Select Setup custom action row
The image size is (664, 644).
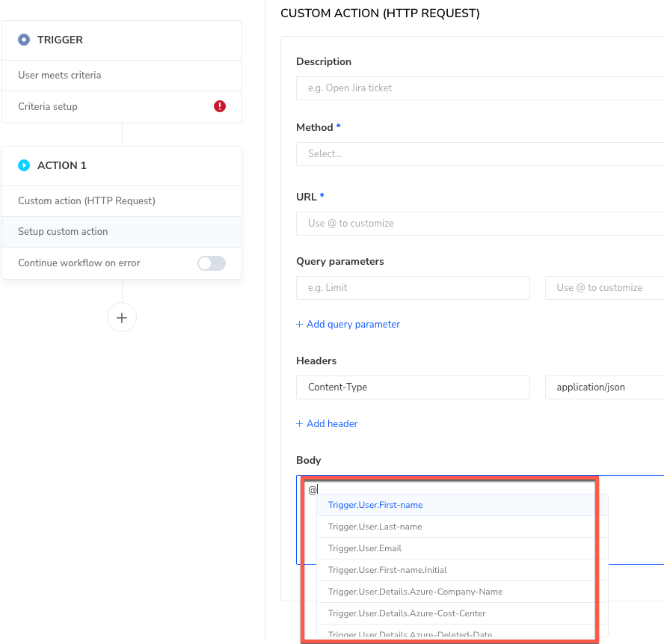[122, 232]
